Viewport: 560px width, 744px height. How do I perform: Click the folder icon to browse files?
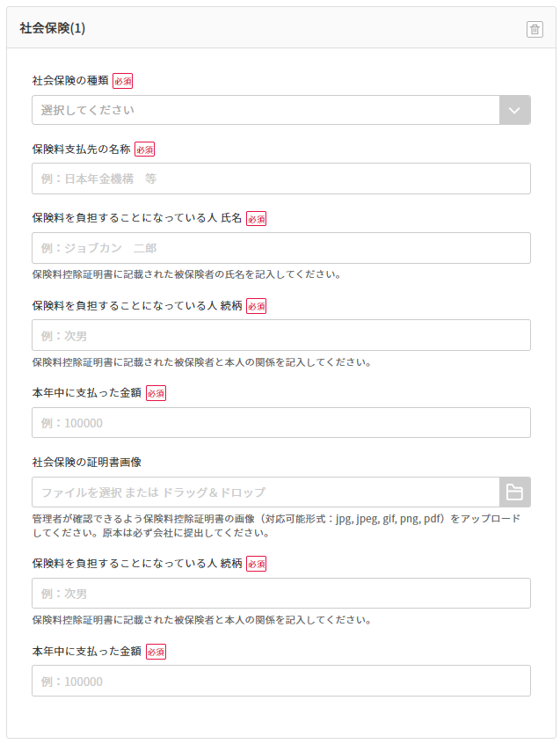click(x=514, y=492)
